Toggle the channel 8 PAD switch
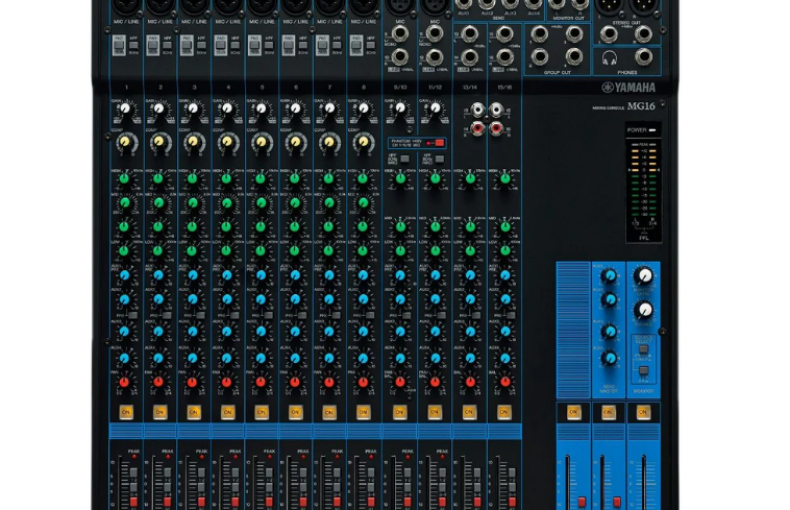Screen dimensions: 790x510 pyautogui.click(x=356, y=45)
